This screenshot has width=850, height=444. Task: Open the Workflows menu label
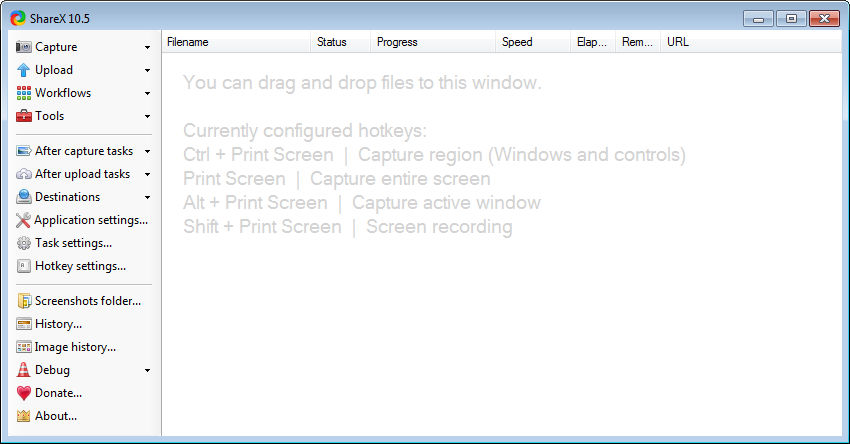pos(63,93)
